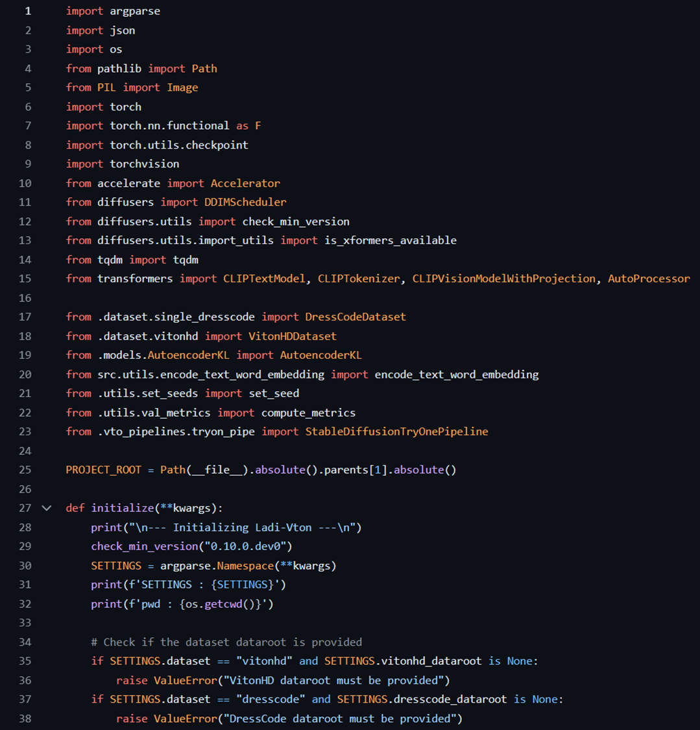
Task: Click 'import argparse' on line 1
Action: [113, 11]
